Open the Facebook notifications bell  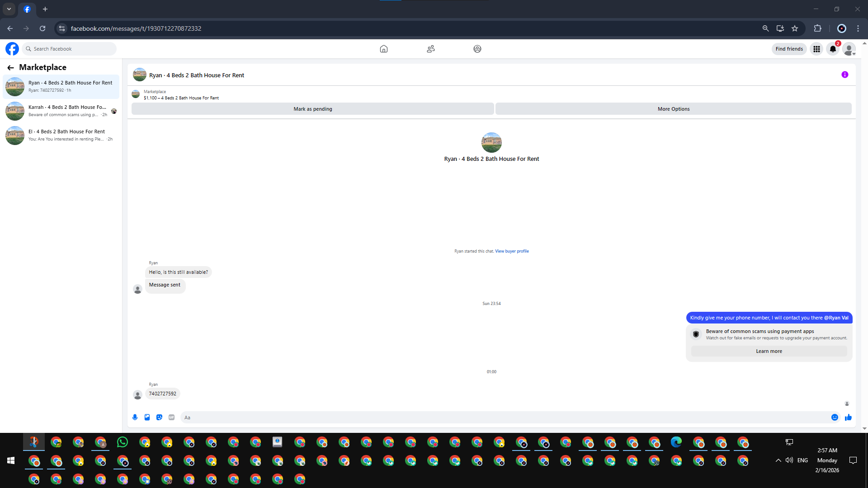click(x=833, y=49)
